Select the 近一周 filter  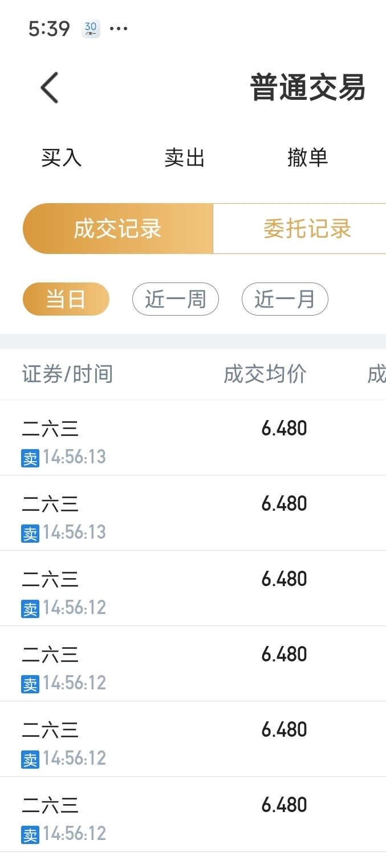pyautogui.click(x=176, y=299)
